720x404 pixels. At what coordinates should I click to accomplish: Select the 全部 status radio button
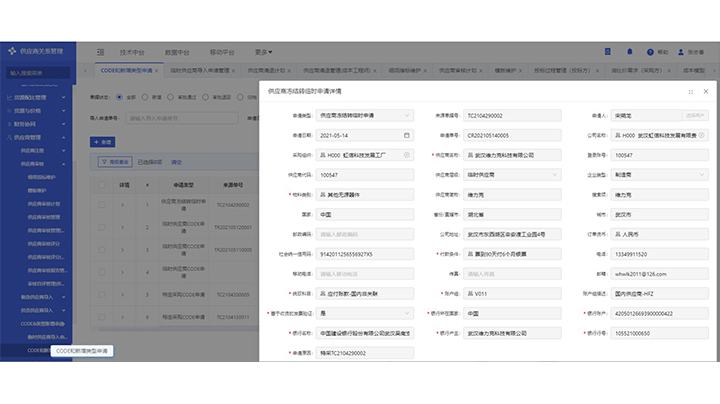[x=122, y=97]
